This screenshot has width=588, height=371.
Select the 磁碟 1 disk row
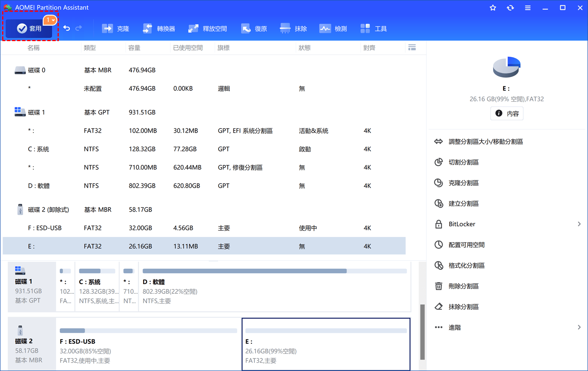tap(204, 112)
